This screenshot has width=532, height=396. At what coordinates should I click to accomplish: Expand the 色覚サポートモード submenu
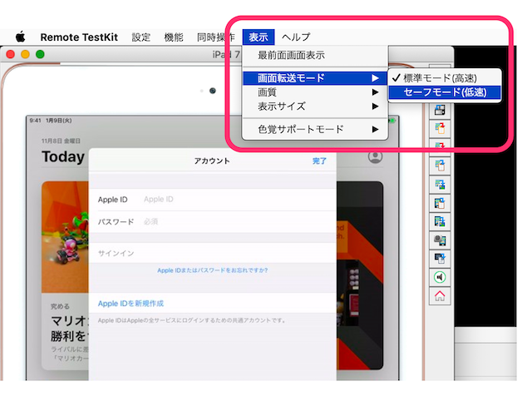click(x=315, y=129)
